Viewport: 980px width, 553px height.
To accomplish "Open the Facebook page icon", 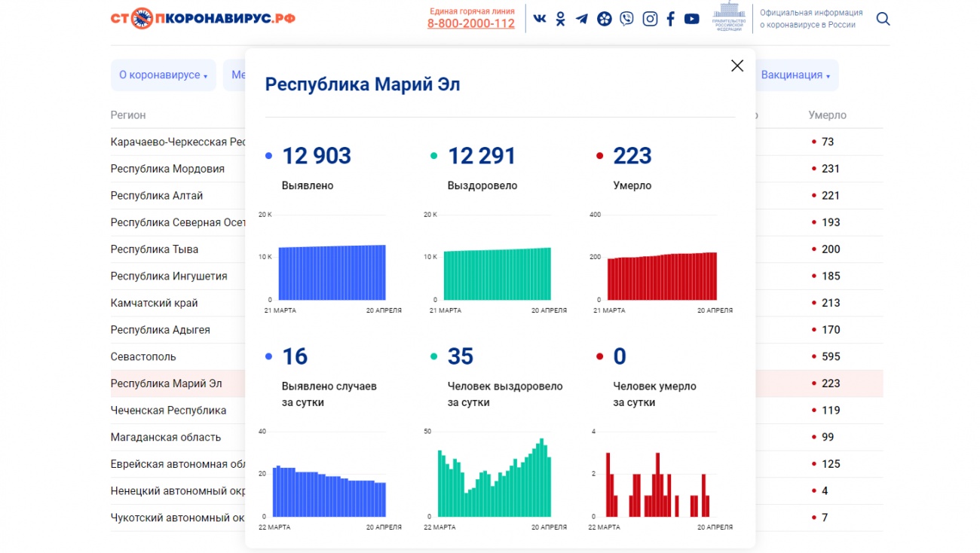I will pos(670,19).
